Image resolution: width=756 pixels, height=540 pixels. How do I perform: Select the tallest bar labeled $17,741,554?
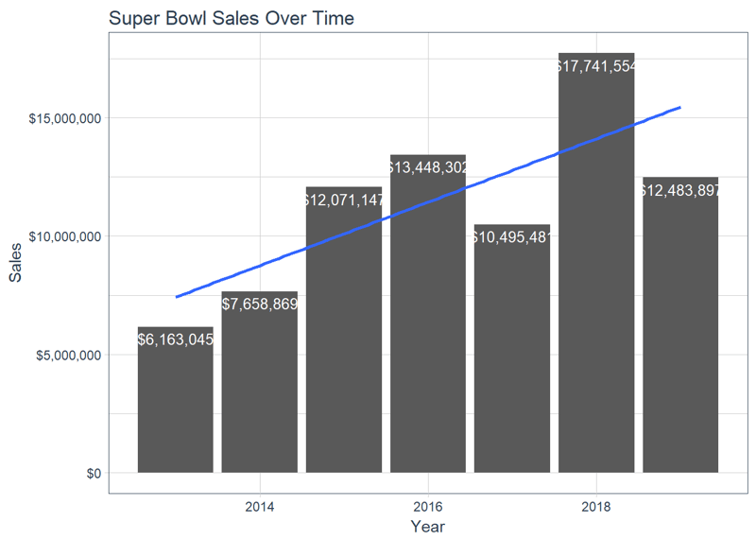click(596, 263)
